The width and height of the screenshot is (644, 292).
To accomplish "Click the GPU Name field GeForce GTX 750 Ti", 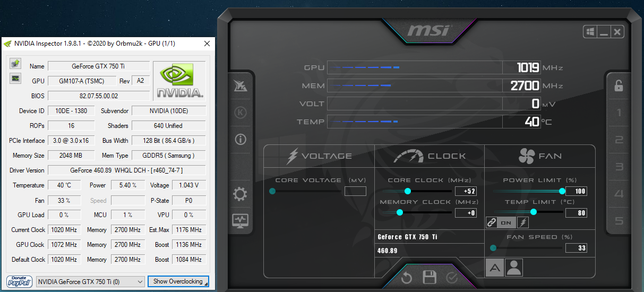I will pos(99,66).
